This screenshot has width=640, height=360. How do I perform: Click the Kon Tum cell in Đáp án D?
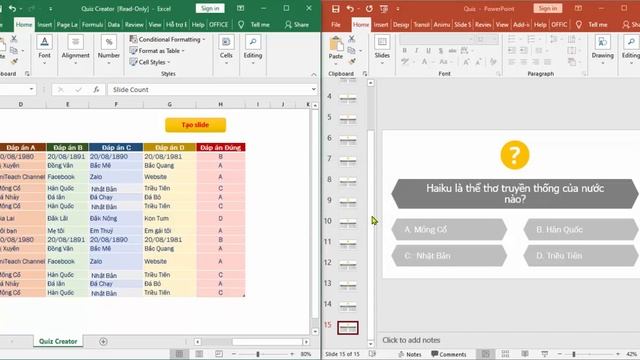(x=169, y=218)
